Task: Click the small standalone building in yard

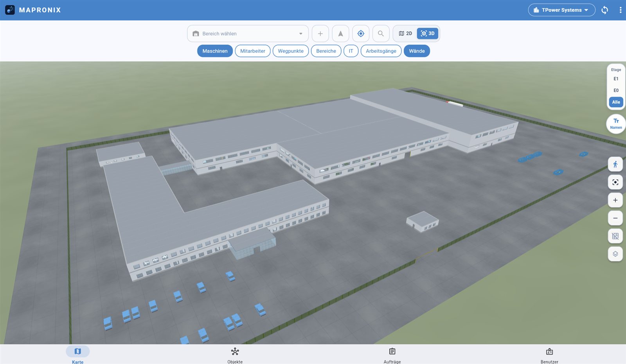Action: pyautogui.click(x=423, y=221)
